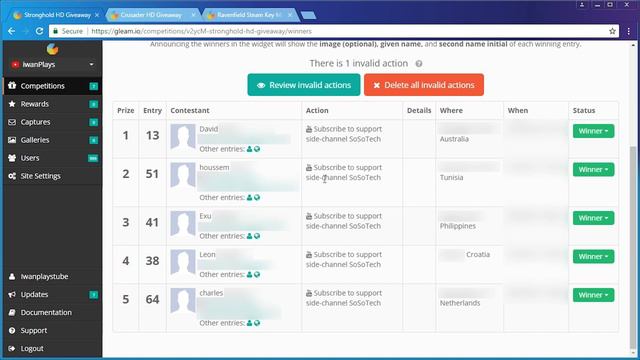Open the Winner status dropdown for Leon
Screen dimensions: 640x360
point(593,256)
